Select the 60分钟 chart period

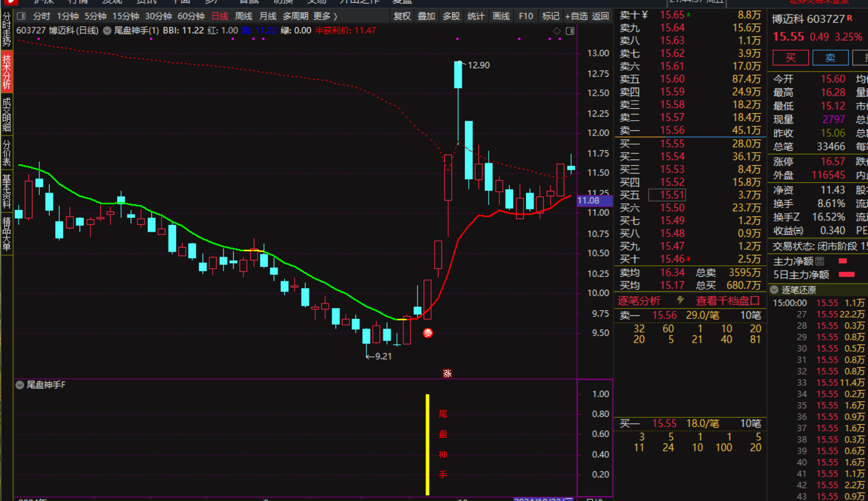coord(191,16)
